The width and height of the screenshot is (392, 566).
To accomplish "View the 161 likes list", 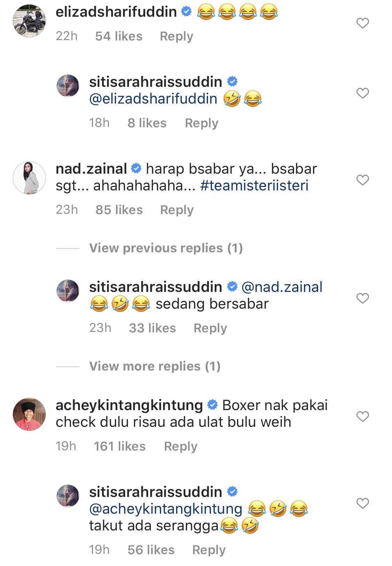I will pos(120,446).
